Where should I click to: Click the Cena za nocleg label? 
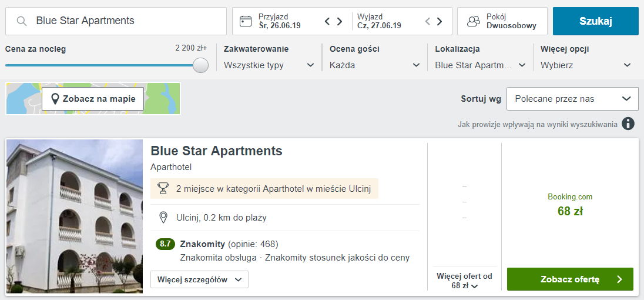pyautogui.click(x=35, y=49)
